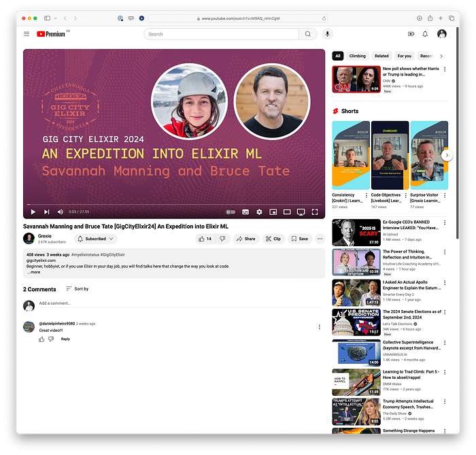Click the Add a comment field
Viewport: 476px width, 455px height.
[180, 303]
